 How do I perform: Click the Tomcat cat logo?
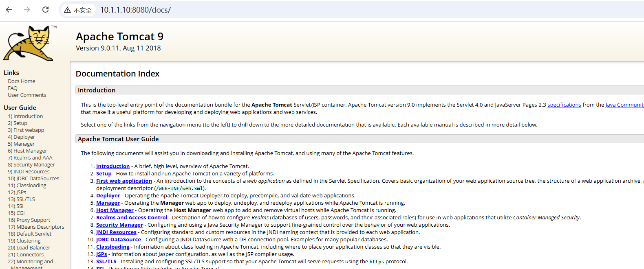click(29, 43)
